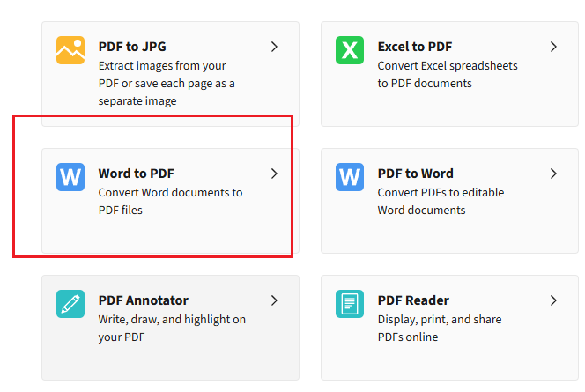Click 'Convert PDFs to editable Word documents' text

point(441,201)
